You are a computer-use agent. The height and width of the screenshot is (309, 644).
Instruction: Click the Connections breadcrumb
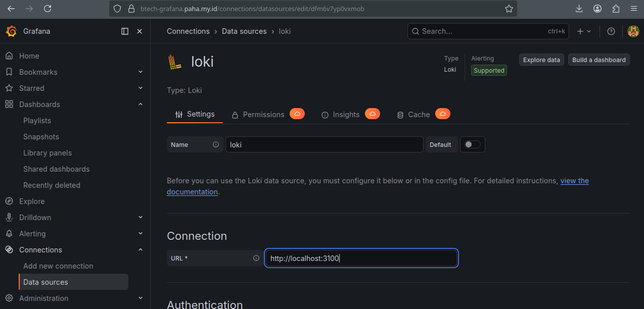click(188, 31)
